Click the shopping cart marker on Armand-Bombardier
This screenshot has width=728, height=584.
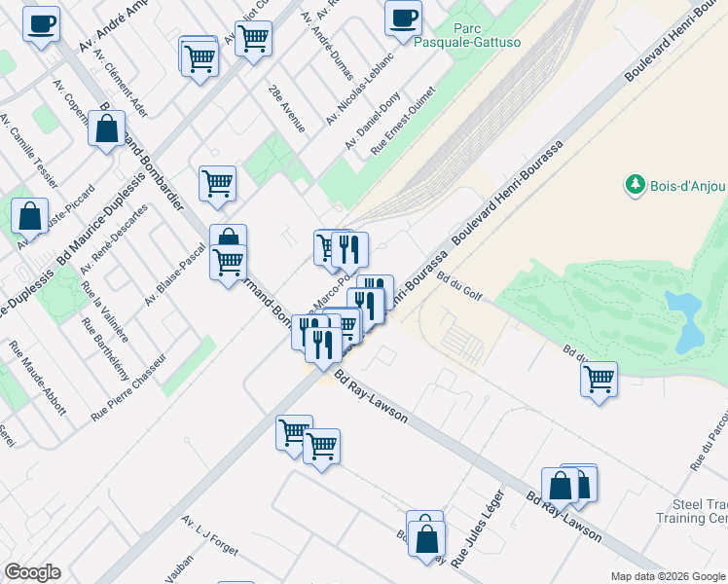point(228,264)
